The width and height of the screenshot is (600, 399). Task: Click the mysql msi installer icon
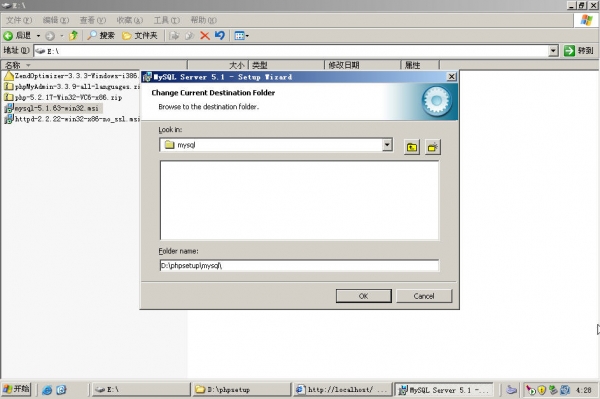(8, 108)
